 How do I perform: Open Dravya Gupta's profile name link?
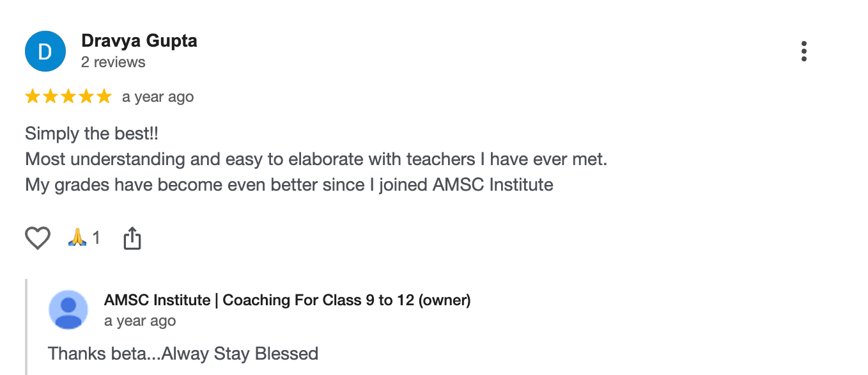point(139,41)
